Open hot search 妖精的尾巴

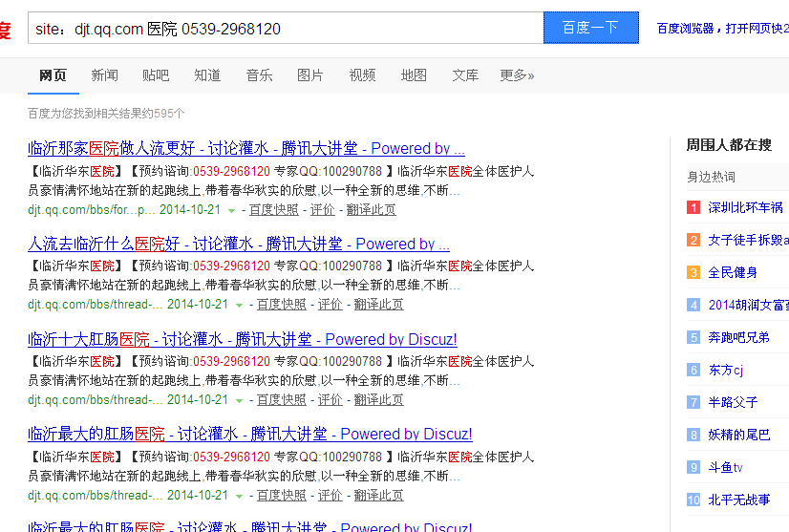(x=738, y=435)
